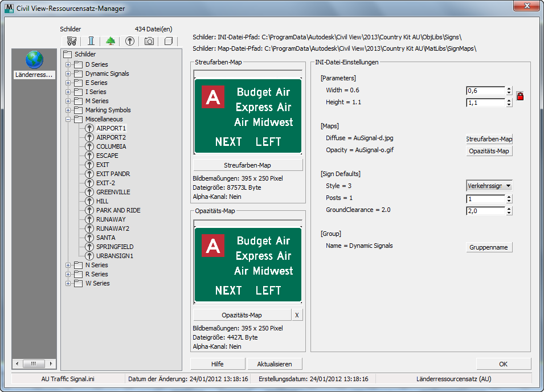The height and width of the screenshot is (392, 544).
Task: Click the resource list scrollbar thumb
Action: [x=34, y=364]
